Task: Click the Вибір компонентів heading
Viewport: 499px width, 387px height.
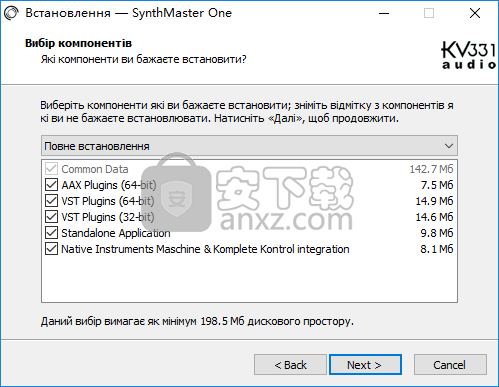Action: pos(78,43)
